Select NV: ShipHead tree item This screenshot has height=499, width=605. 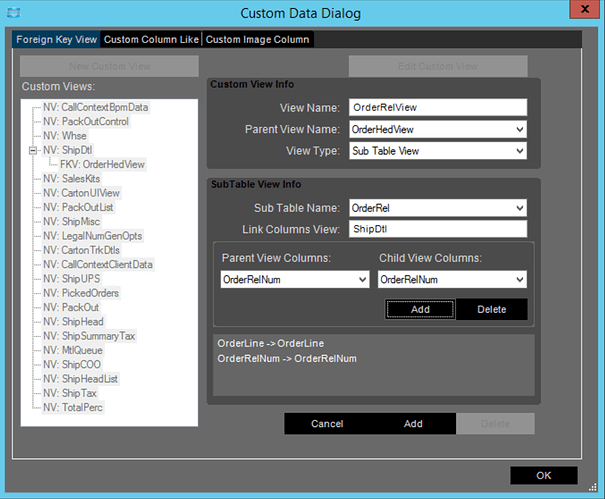click(x=73, y=321)
